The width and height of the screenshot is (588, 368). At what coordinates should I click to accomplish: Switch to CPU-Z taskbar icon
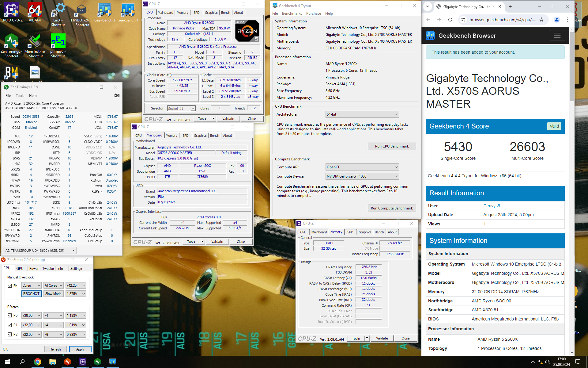(82, 362)
